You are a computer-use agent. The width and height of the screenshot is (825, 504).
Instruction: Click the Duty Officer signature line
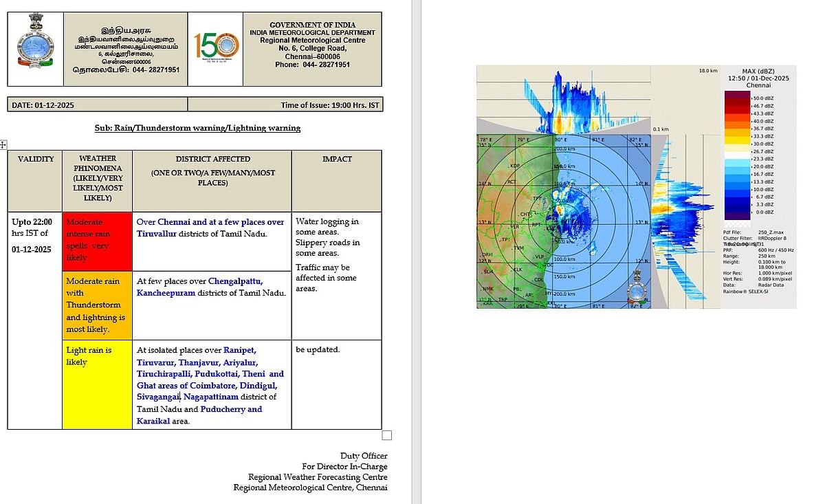363,456
